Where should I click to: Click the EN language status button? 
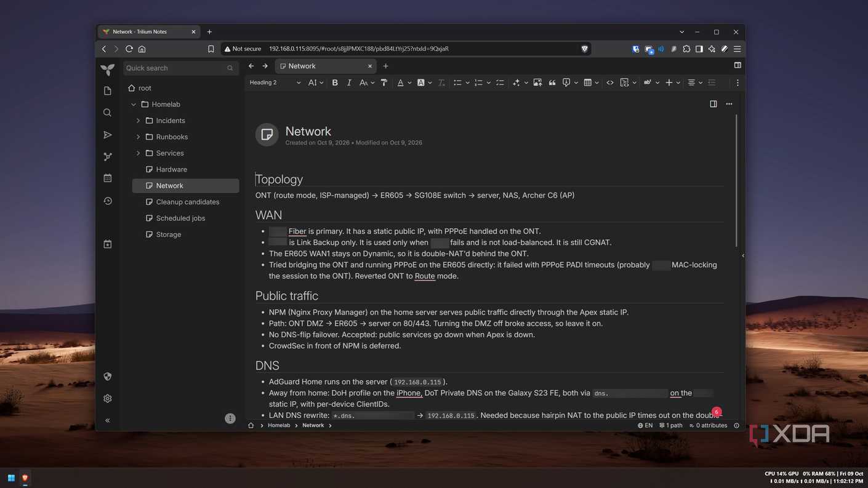click(645, 425)
